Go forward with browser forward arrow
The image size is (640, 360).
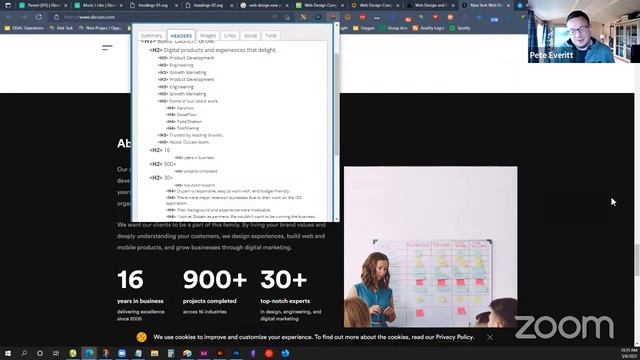coord(24,17)
